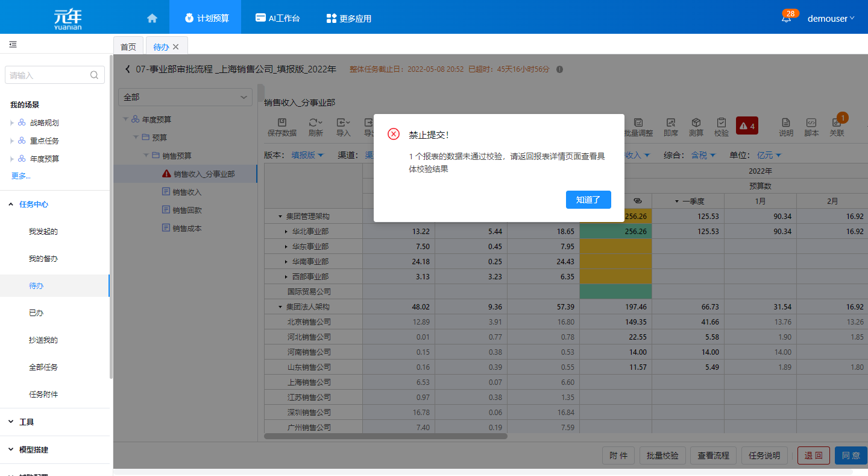The height and width of the screenshot is (476, 868).
Task: Switch to the 首页 tab
Action: click(x=128, y=46)
